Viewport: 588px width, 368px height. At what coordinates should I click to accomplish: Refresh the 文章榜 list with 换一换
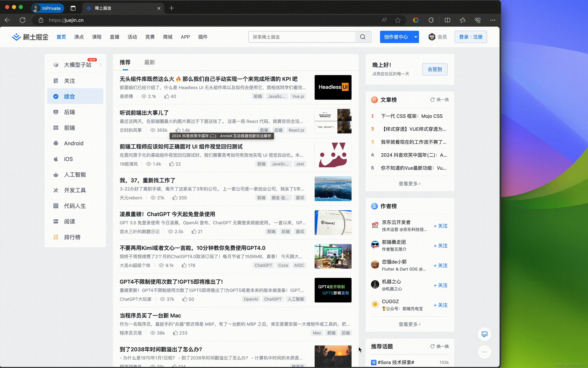pyautogui.click(x=439, y=100)
